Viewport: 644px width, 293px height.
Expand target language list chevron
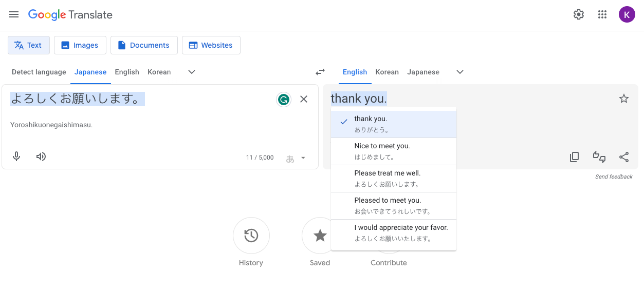[460, 72]
